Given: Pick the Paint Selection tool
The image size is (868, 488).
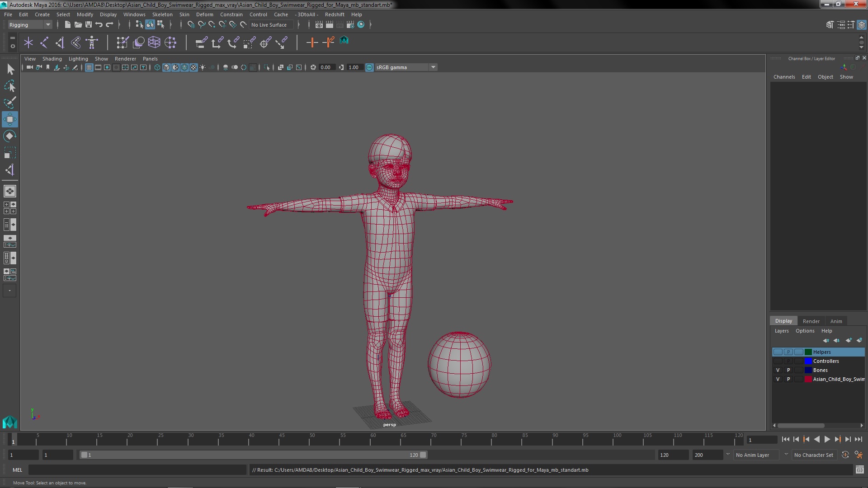Looking at the screenshot, I should [10, 103].
